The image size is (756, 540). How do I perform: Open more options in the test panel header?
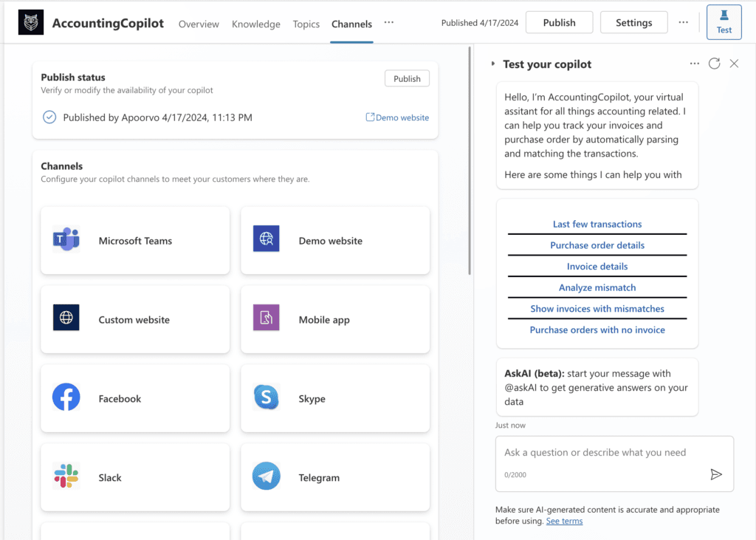coord(694,64)
